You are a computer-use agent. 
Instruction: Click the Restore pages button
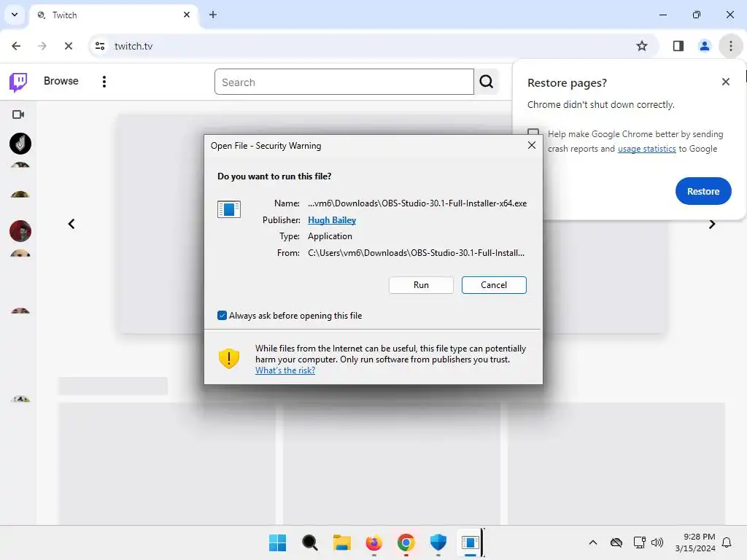pyautogui.click(x=703, y=191)
